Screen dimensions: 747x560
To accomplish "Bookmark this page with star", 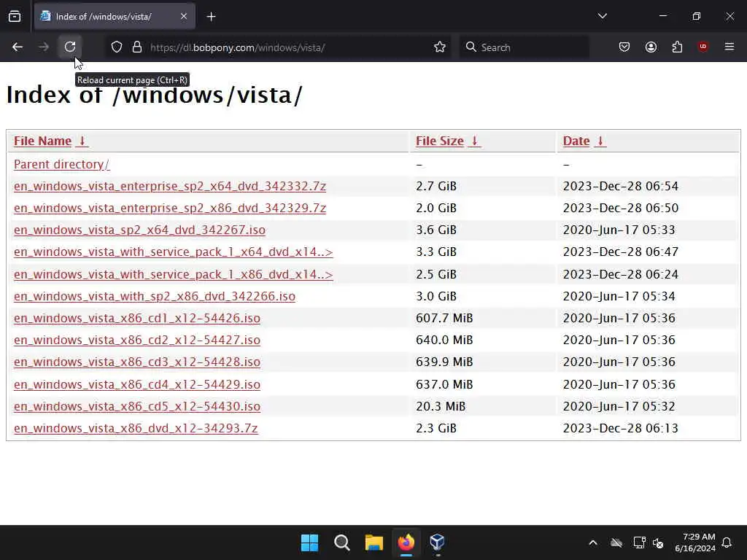I will tap(440, 47).
